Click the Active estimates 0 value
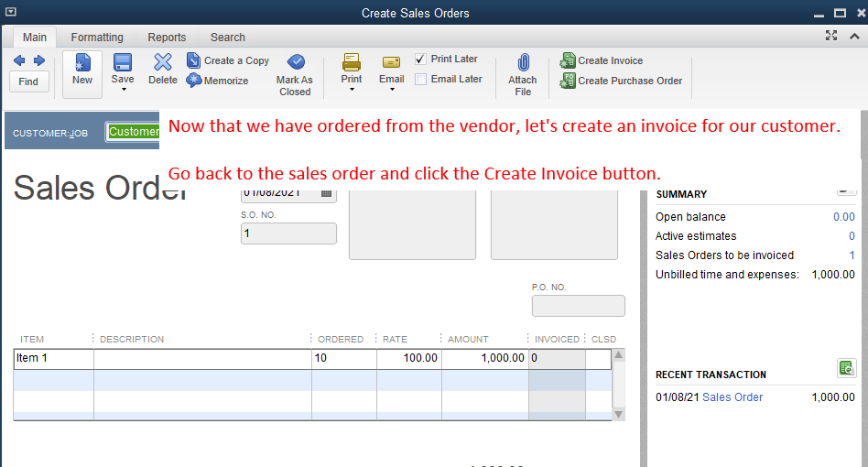The image size is (868, 467). click(x=852, y=236)
